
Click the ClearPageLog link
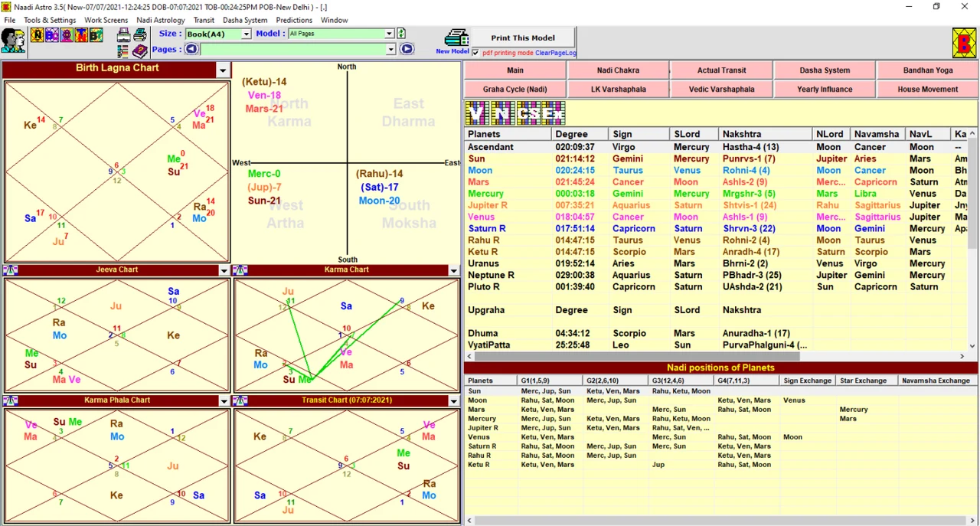coord(556,53)
